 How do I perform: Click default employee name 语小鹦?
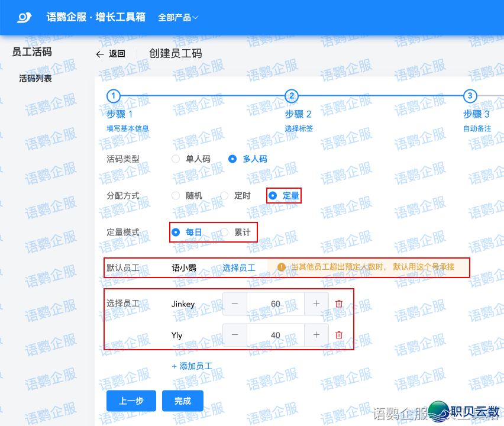184,267
